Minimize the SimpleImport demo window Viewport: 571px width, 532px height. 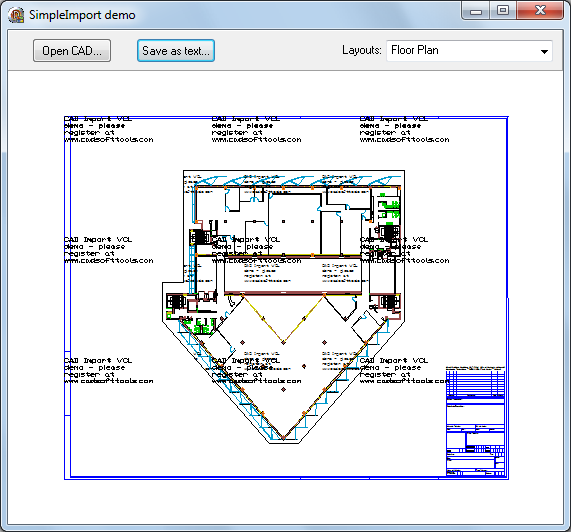tap(476, 11)
